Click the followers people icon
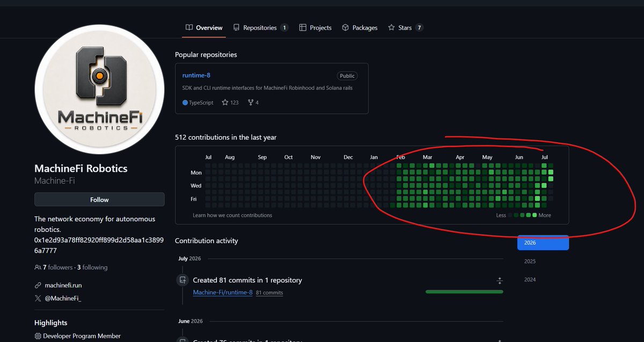The height and width of the screenshot is (342, 644). 38,267
